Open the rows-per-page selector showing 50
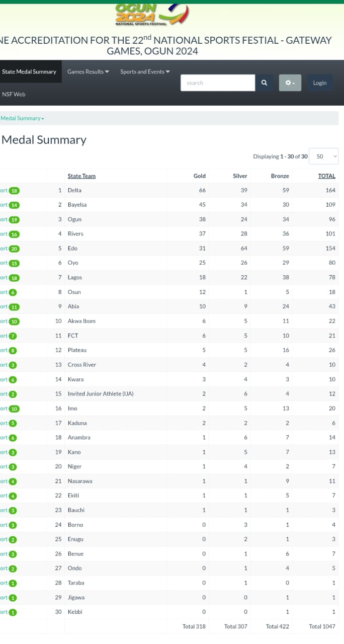The image size is (344, 644). 323,156
